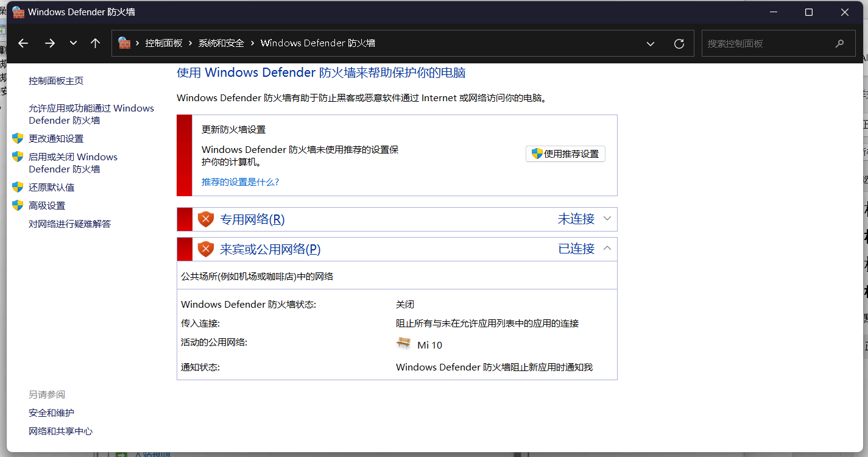Click 活动的公用网络: label
The width and height of the screenshot is (868, 457).
[214, 342]
